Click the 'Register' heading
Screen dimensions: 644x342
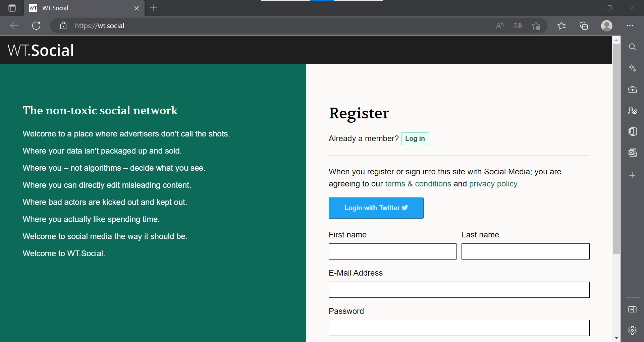pyautogui.click(x=359, y=113)
